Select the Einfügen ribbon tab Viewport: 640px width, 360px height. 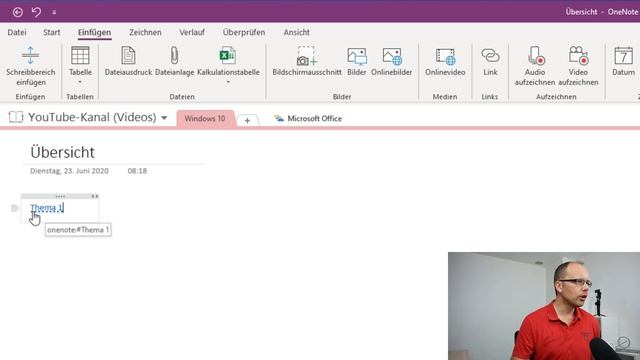click(94, 32)
